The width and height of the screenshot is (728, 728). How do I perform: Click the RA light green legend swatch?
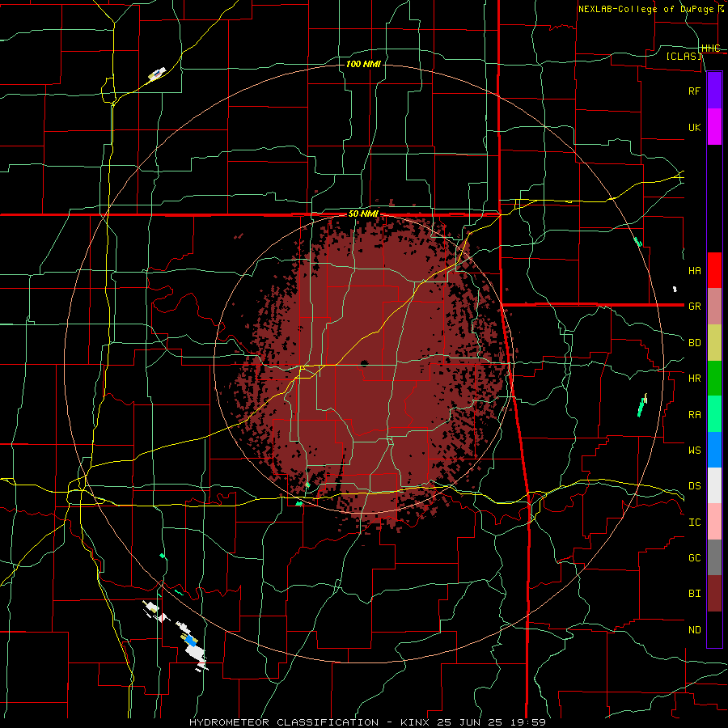[714, 414]
